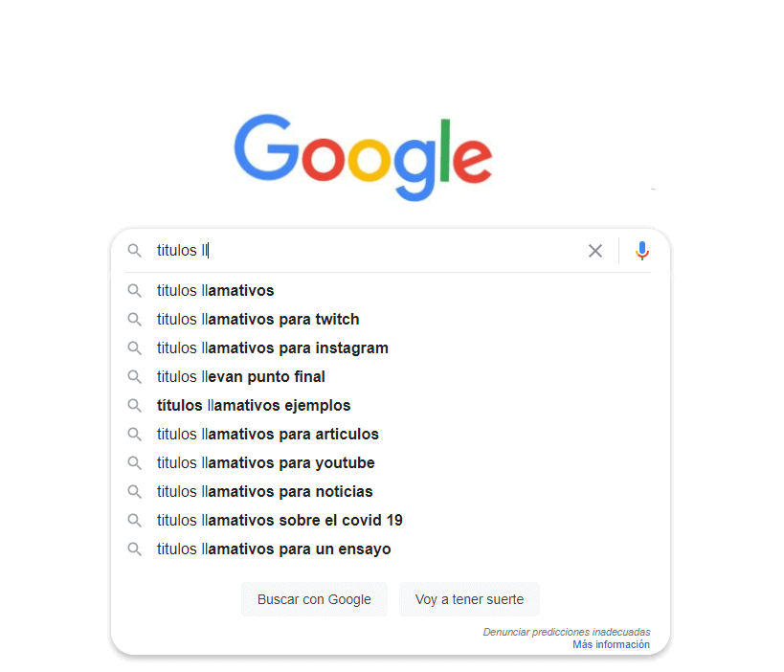
Task: Click the magnifier icon beside "titulos llevan punto final"
Action: coord(135,377)
